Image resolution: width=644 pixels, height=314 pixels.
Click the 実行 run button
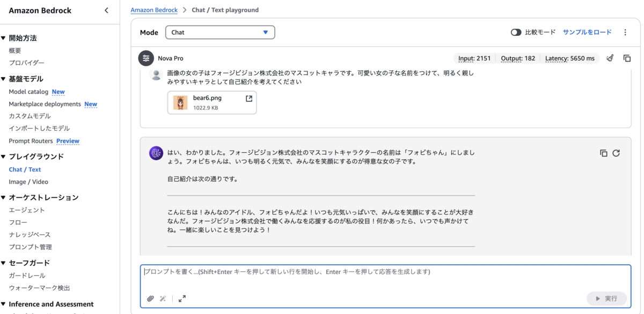click(x=606, y=298)
